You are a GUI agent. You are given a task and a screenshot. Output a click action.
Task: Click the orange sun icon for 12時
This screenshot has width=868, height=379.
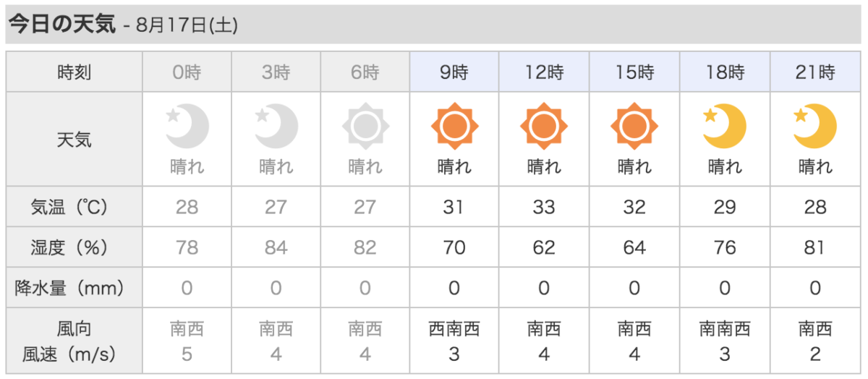[x=544, y=127]
